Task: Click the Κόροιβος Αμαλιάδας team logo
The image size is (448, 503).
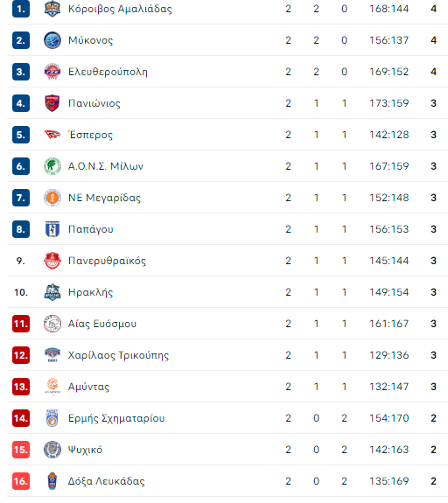Action: [52, 9]
